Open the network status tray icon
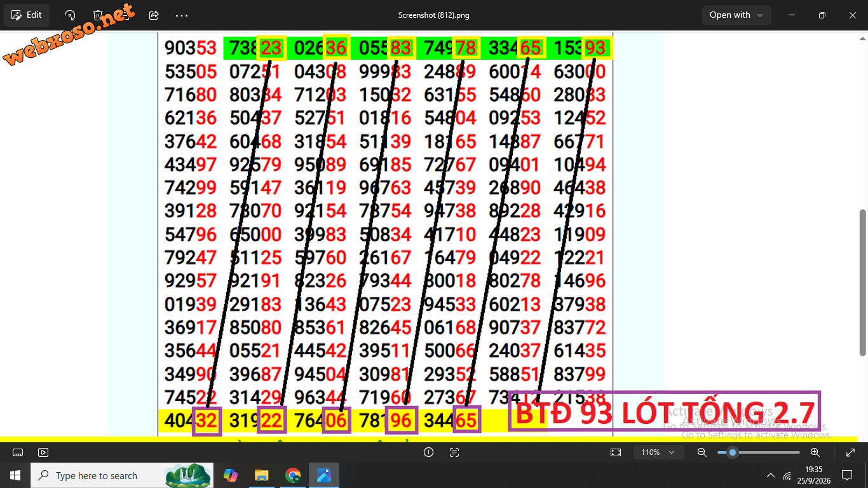 (787, 475)
